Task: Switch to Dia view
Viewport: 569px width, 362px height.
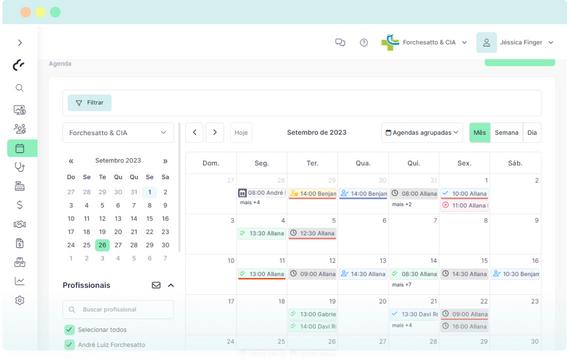Action: [x=532, y=133]
